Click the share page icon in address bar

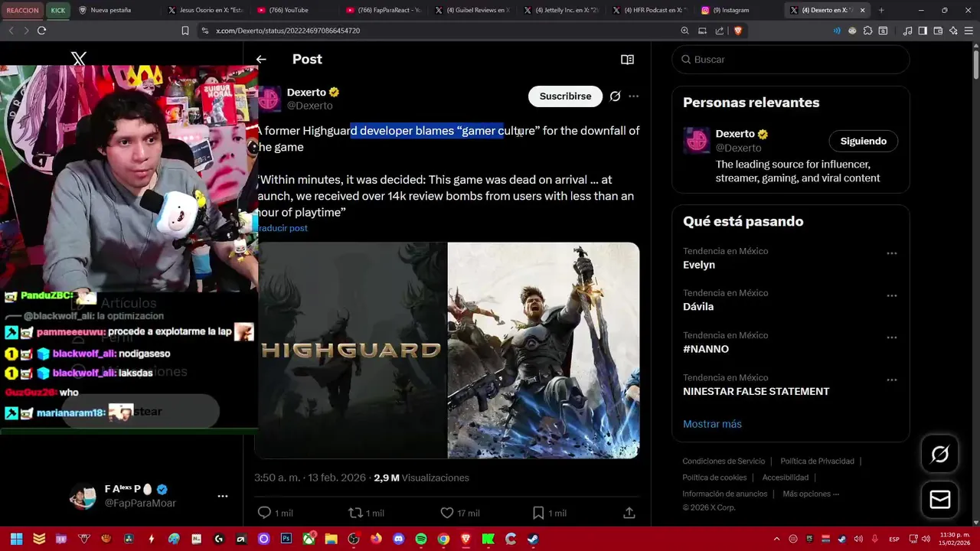720,31
